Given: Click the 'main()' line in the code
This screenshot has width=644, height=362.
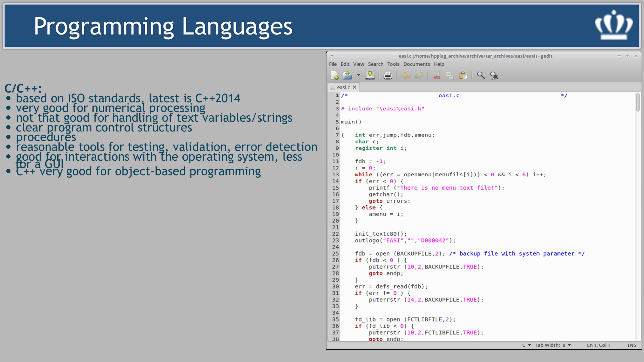Looking at the screenshot, I should (351, 122).
